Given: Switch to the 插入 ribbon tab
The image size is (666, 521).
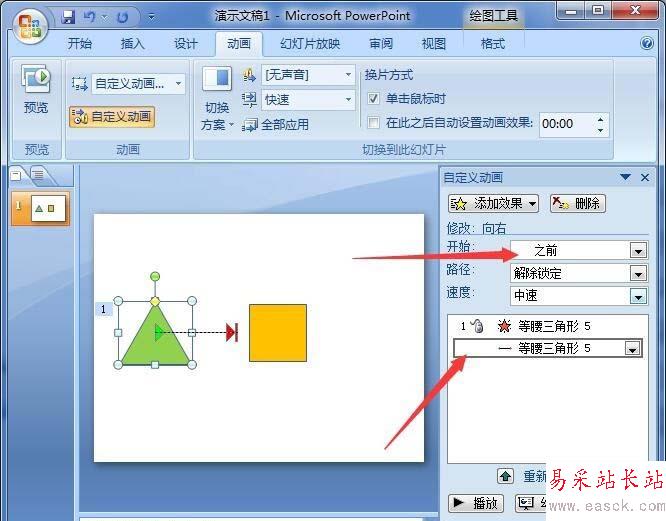Looking at the screenshot, I should 133,43.
